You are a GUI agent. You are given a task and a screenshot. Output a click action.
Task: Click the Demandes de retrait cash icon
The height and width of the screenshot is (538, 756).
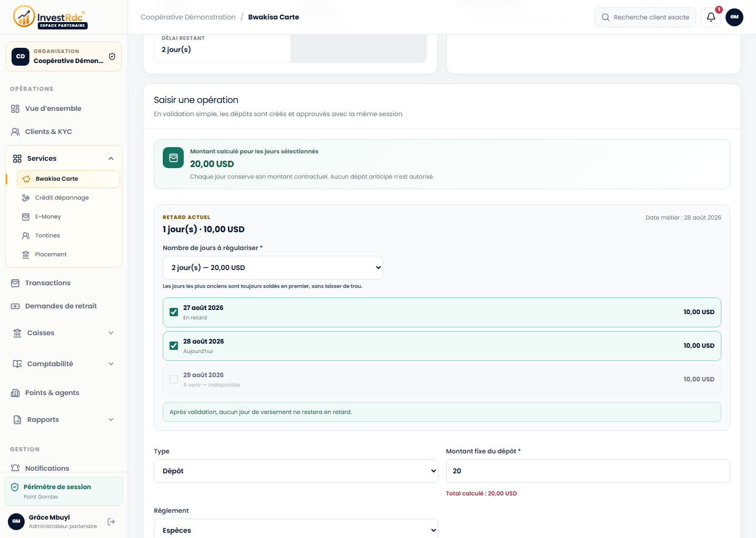(15, 306)
